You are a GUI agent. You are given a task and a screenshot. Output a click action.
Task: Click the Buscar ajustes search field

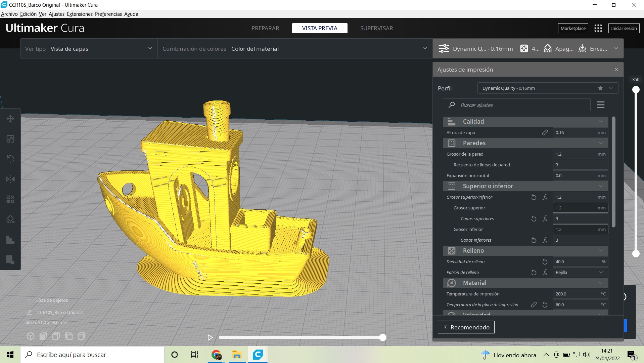pos(517,105)
